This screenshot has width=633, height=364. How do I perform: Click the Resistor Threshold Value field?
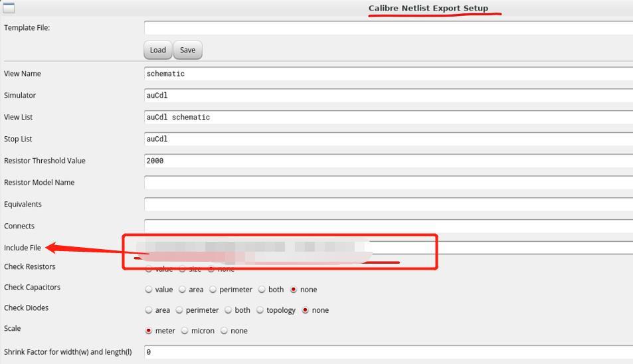point(388,161)
